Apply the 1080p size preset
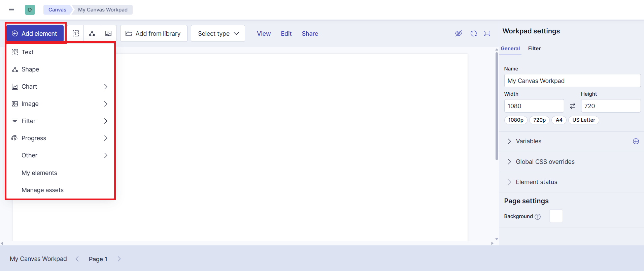The image size is (644, 271). pyautogui.click(x=516, y=120)
